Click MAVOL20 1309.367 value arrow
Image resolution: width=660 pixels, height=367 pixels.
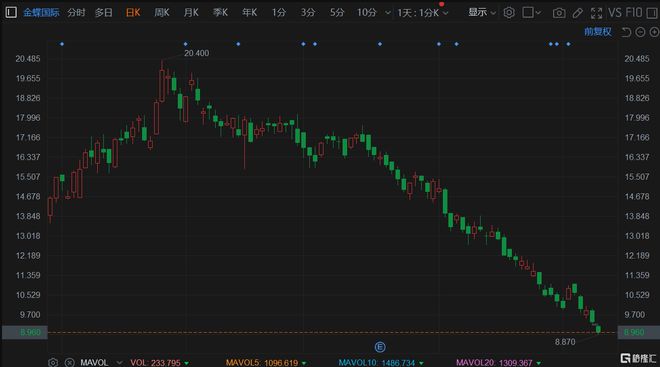pos(538,363)
